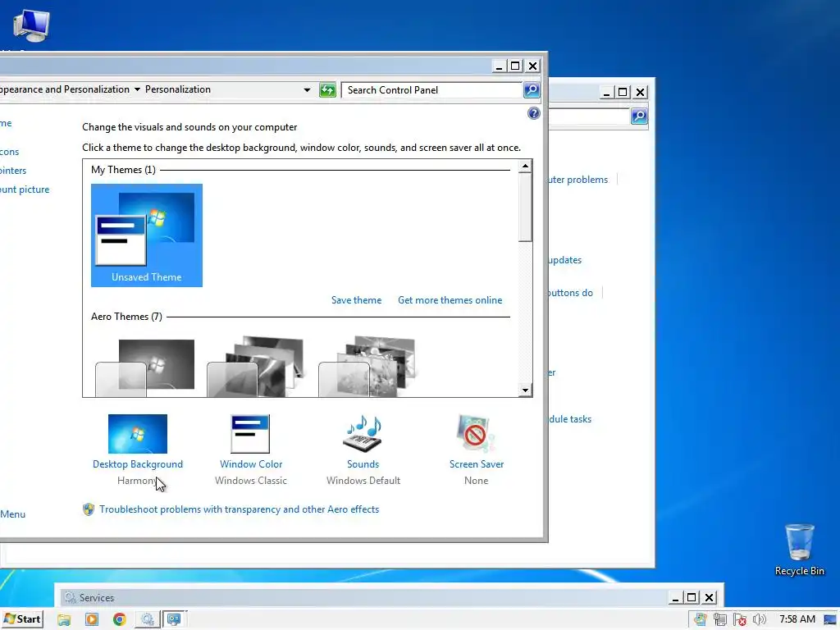
Task: Click the volume speaker tray icon
Action: point(759,620)
